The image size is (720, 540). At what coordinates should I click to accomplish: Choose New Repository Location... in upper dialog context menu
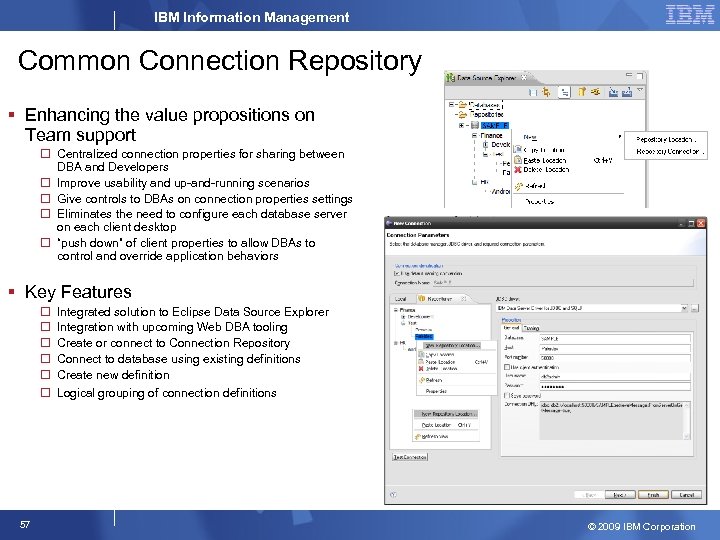tap(452, 345)
